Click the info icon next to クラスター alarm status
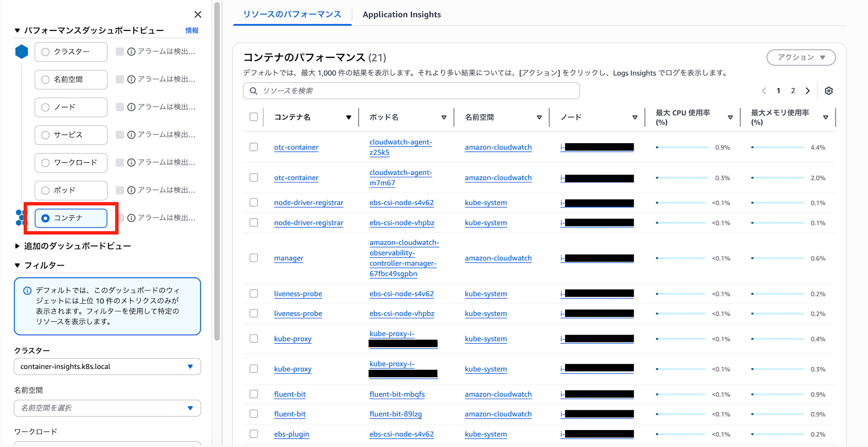This screenshot has height=447, width=868. (132, 52)
